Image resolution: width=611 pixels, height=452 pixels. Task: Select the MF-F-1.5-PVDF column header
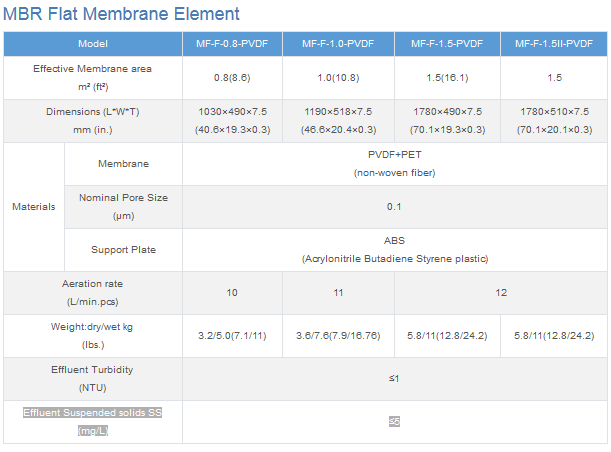[x=446, y=44]
